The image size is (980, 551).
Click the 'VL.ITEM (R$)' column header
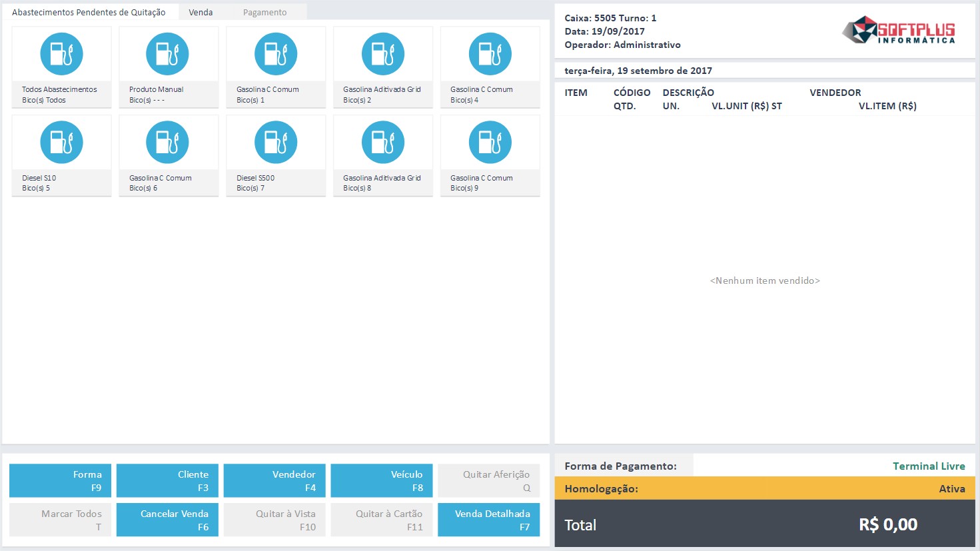[x=887, y=106]
